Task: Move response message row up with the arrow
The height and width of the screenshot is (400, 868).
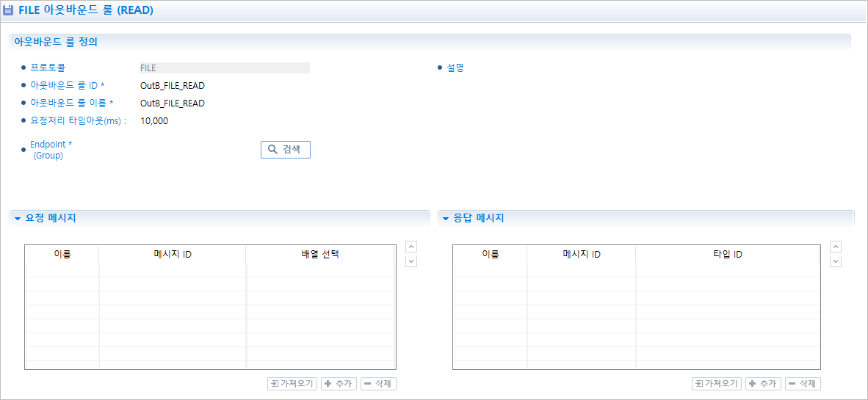Action: [x=836, y=247]
